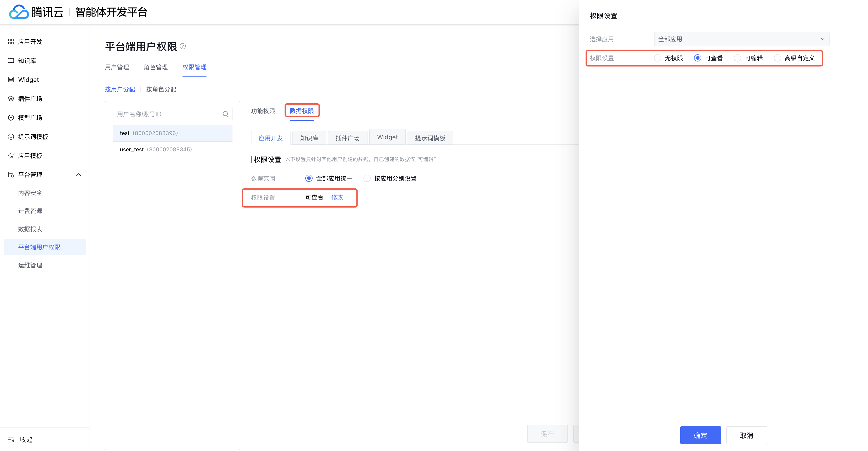This screenshot has width=868, height=451.
Task: Select the 高级自定义 radio option
Action: [777, 58]
